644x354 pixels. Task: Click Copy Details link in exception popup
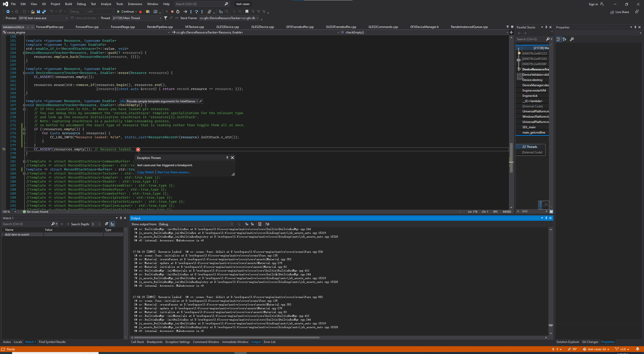click(x=145, y=172)
